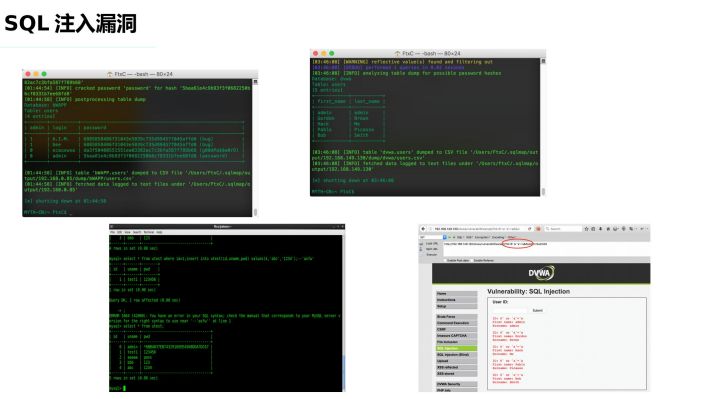Click the home folder icon in left terminal title
Viewport: 710px width, 399px height.
(x=110, y=74)
